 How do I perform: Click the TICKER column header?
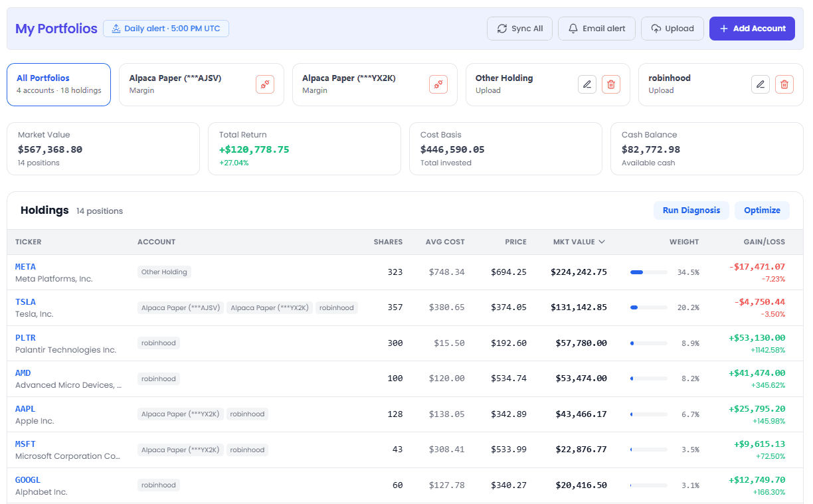pyautogui.click(x=29, y=242)
